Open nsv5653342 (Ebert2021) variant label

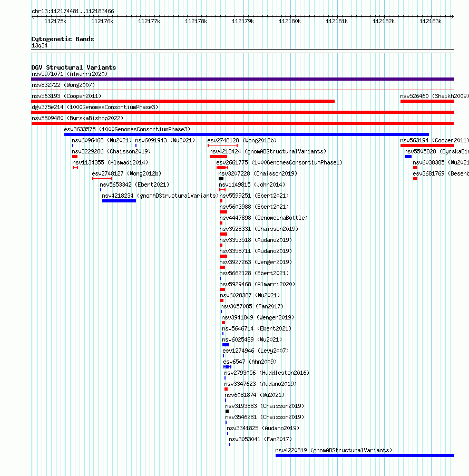134,184
